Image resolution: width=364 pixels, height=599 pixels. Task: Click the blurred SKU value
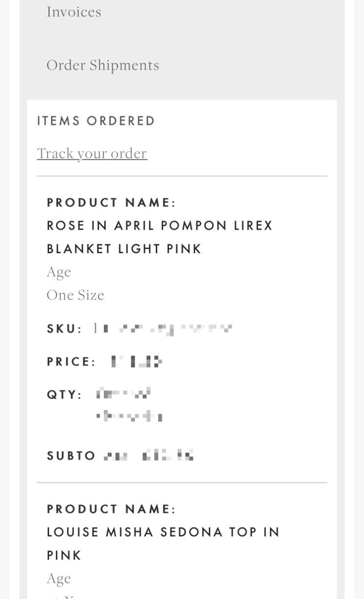(x=163, y=329)
